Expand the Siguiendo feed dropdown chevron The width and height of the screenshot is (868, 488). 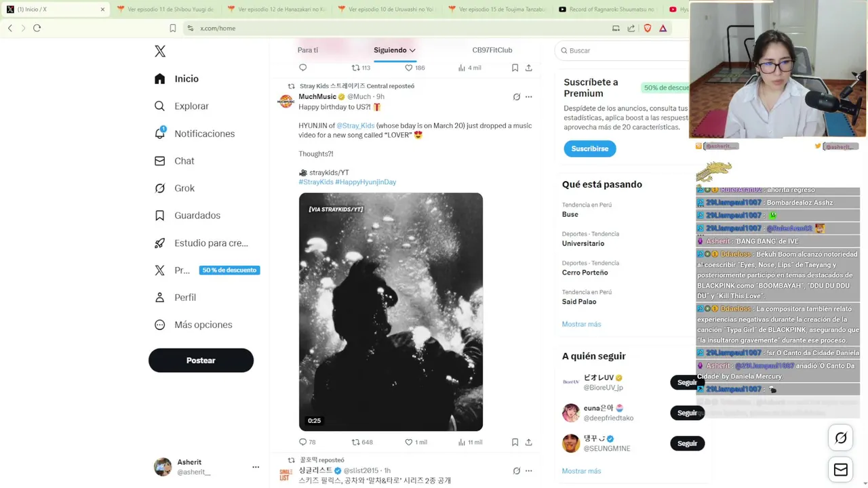point(412,50)
